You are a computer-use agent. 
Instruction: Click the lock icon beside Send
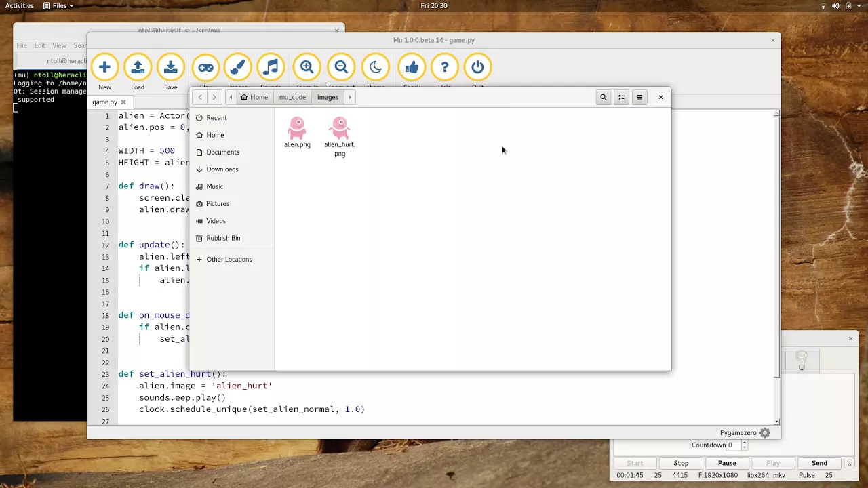(849, 463)
